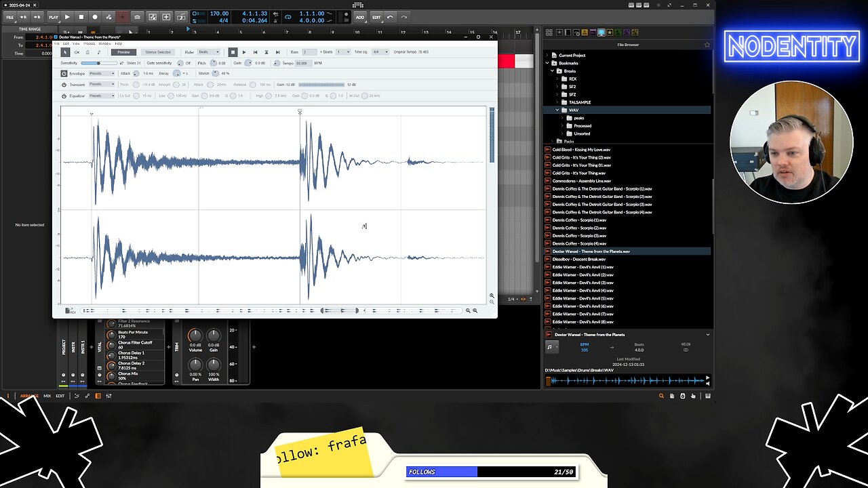Viewport: 868px width, 488px height.
Task: Start playback with Bitwig's transport play icon
Action: click(x=67, y=17)
